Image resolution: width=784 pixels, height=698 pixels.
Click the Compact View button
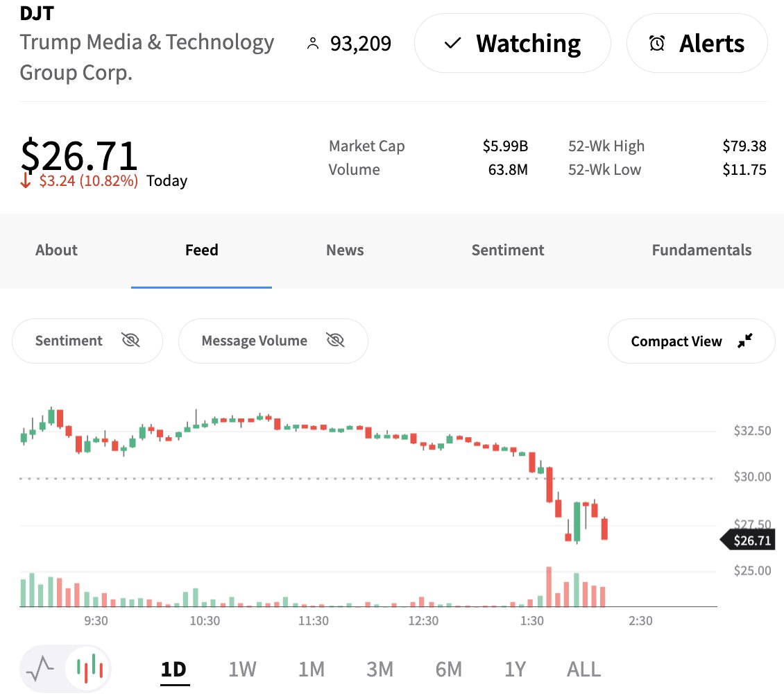tap(692, 341)
